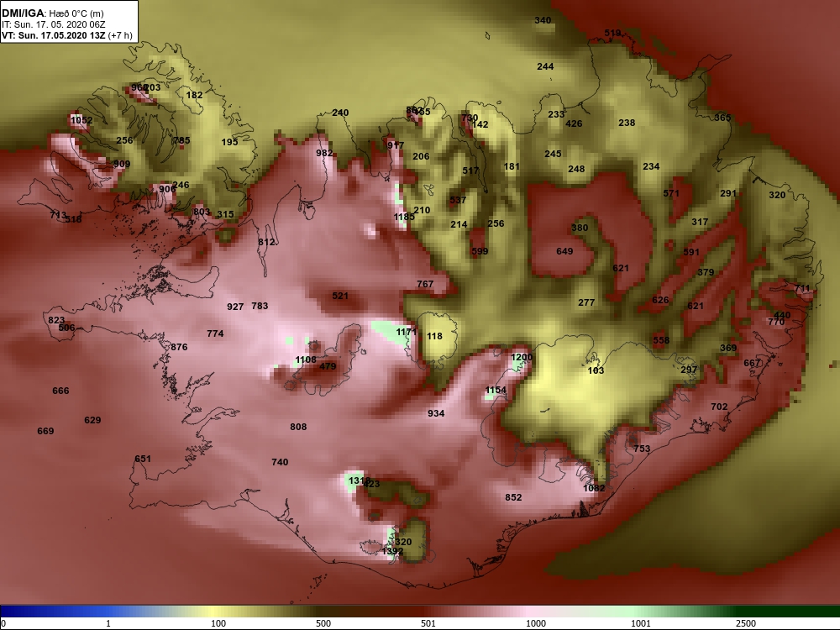Click the map value '785'

[181, 140]
